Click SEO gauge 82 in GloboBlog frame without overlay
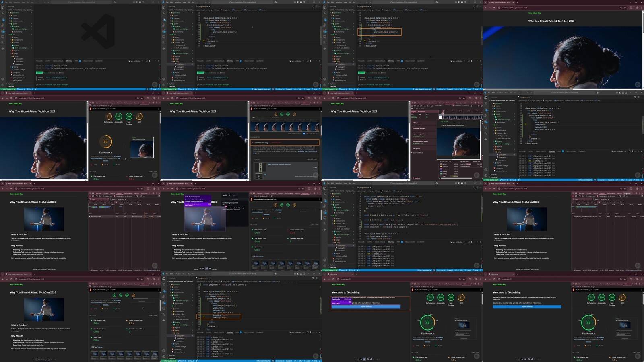The width and height of the screenshot is (644, 362). pyautogui.click(x=622, y=298)
